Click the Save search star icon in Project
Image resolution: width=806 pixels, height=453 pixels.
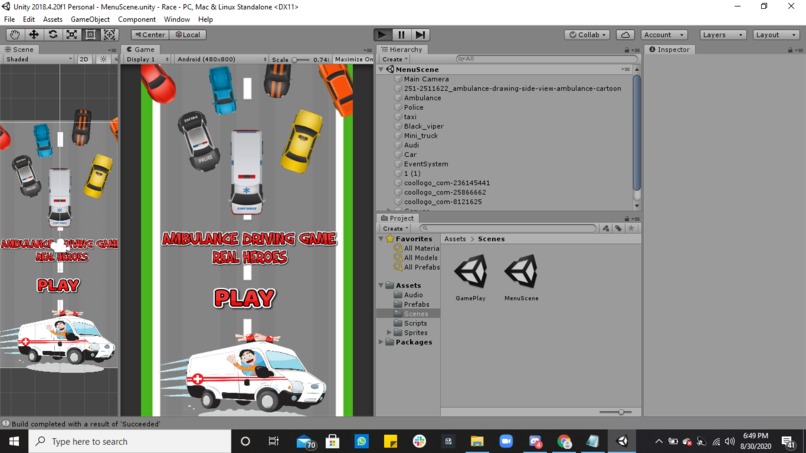pos(631,228)
